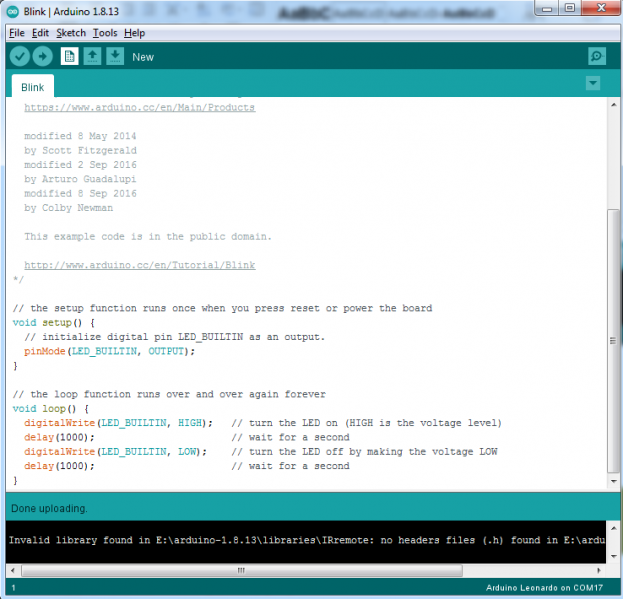Click 'pinMode(LED_BUILTIN, OUTPUT);' line
Screen dimensions: 623x599
(110, 351)
